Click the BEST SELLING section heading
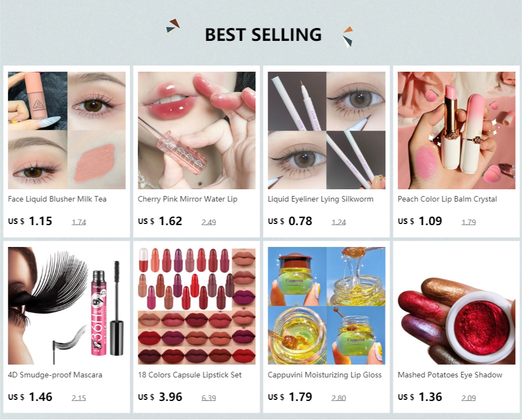 pos(263,35)
